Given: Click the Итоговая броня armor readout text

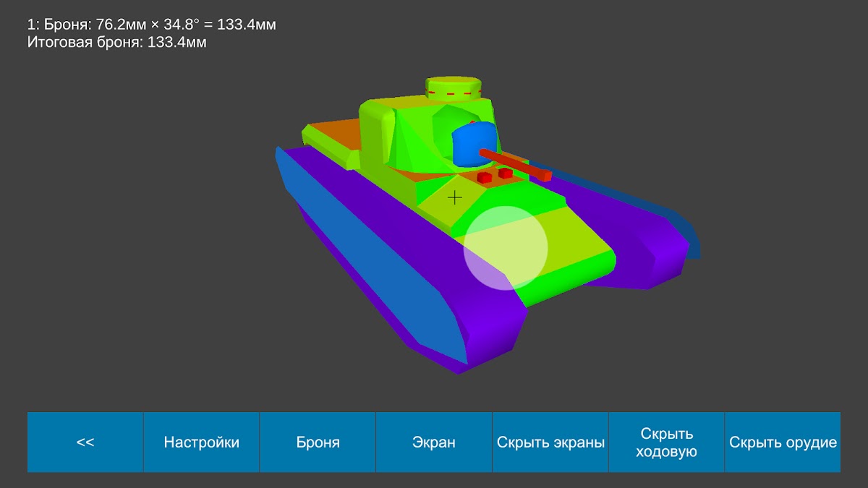Looking at the screenshot, I should [117, 43].
